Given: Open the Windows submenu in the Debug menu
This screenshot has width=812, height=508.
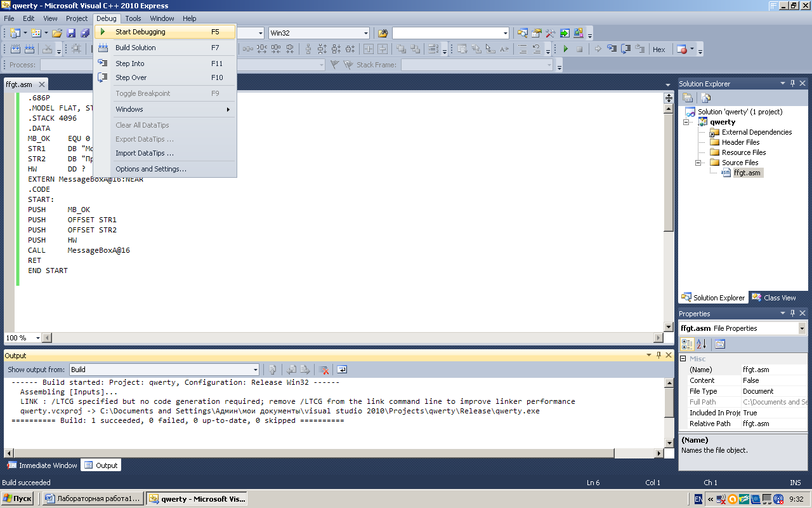Looking at the screenshot, I should coord(165,109).
